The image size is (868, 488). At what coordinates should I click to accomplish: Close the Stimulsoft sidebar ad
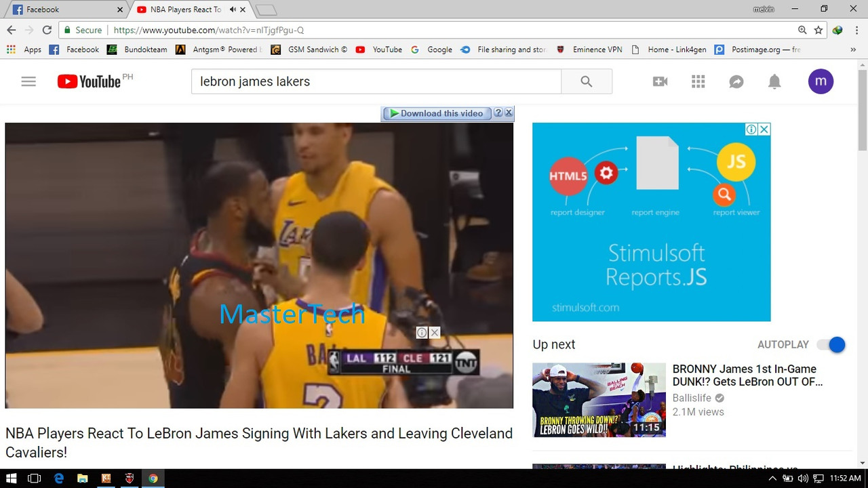tap(764, 129)
